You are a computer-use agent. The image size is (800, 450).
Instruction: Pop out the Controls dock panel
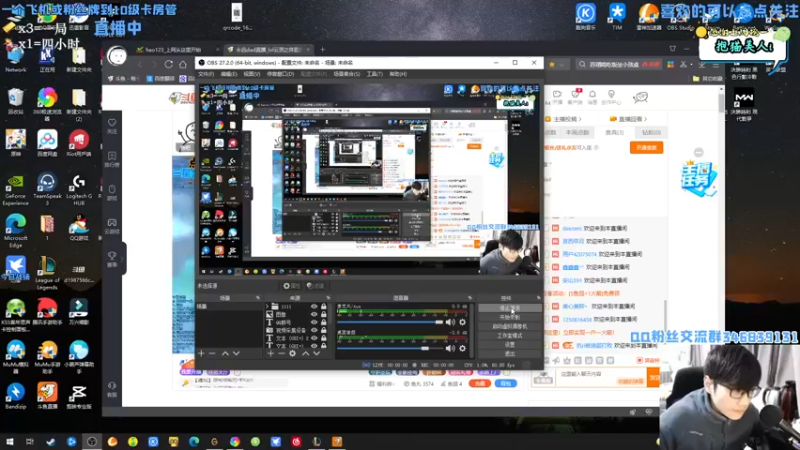pyautogui.click(x=538, y=298)
